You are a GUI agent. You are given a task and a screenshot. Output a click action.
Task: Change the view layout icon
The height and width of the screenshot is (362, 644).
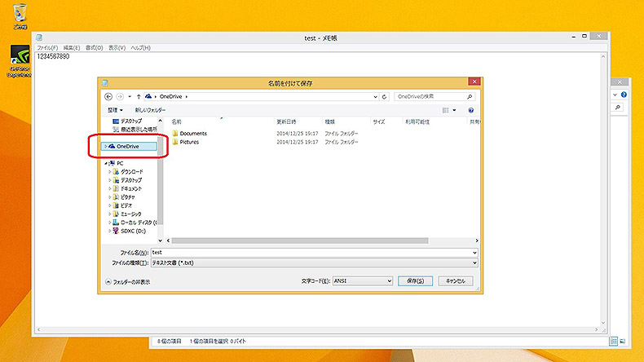(445, 110)
